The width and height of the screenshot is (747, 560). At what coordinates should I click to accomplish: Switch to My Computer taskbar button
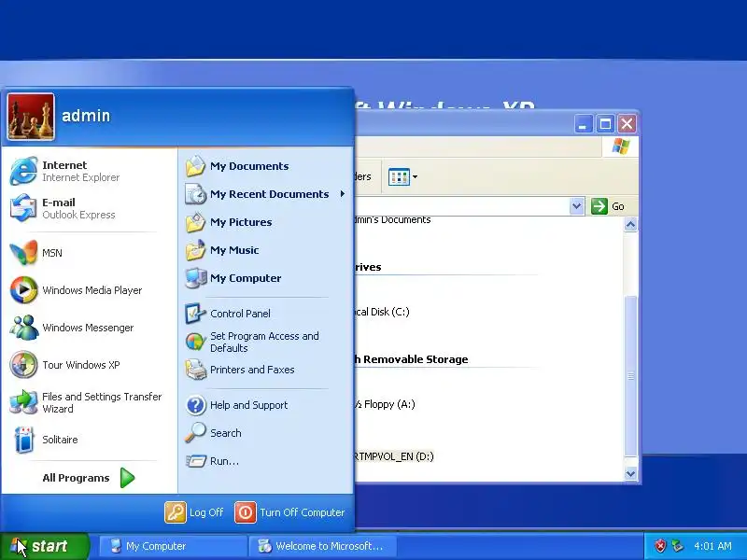[173, 546]
